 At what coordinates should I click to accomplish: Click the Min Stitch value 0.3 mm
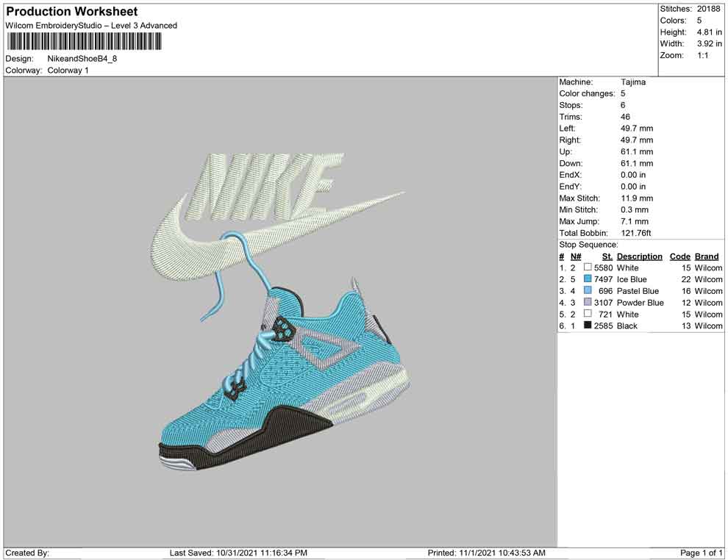pyautogui.click(x=634, y=209)
